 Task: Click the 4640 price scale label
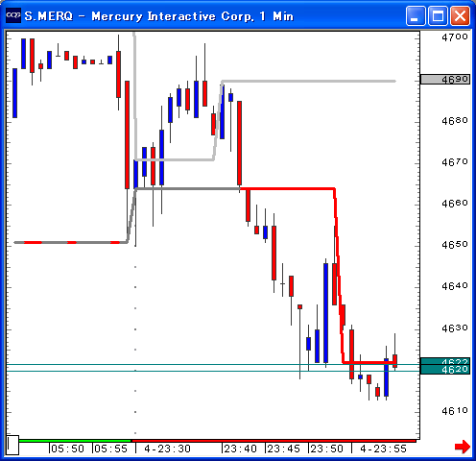pyautogui.click(x=455, y=285)
